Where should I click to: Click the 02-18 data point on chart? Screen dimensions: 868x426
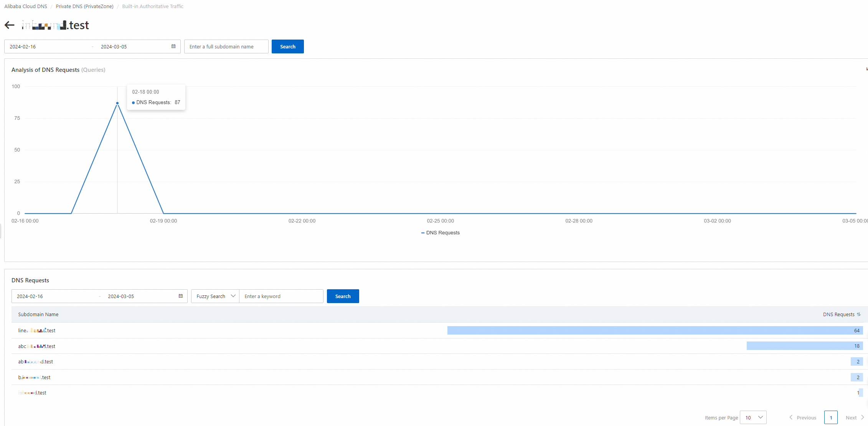point(117,103)
